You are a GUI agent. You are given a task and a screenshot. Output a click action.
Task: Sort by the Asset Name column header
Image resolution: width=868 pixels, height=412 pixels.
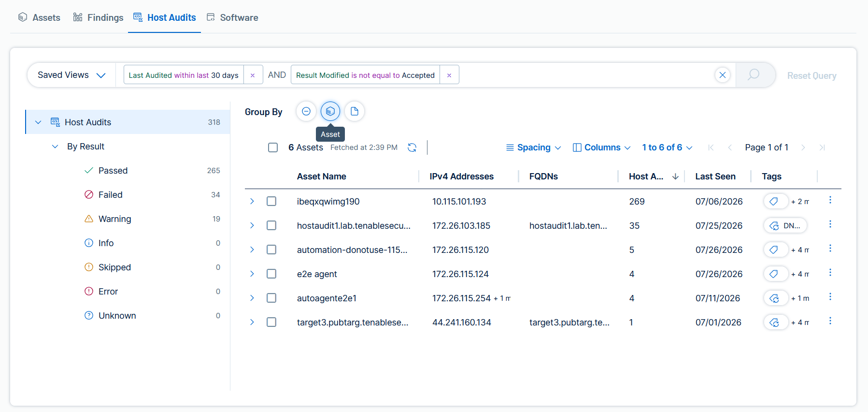(321, 177)
